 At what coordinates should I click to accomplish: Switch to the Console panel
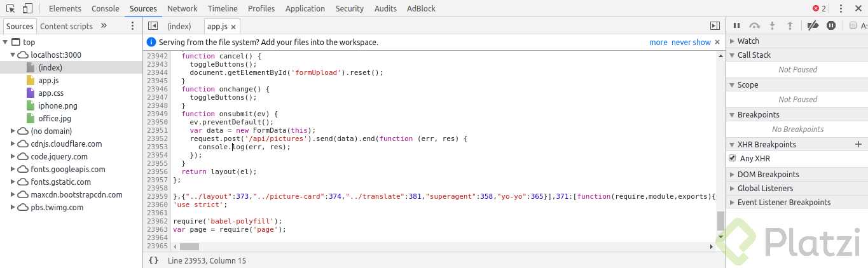coord(106,8)
